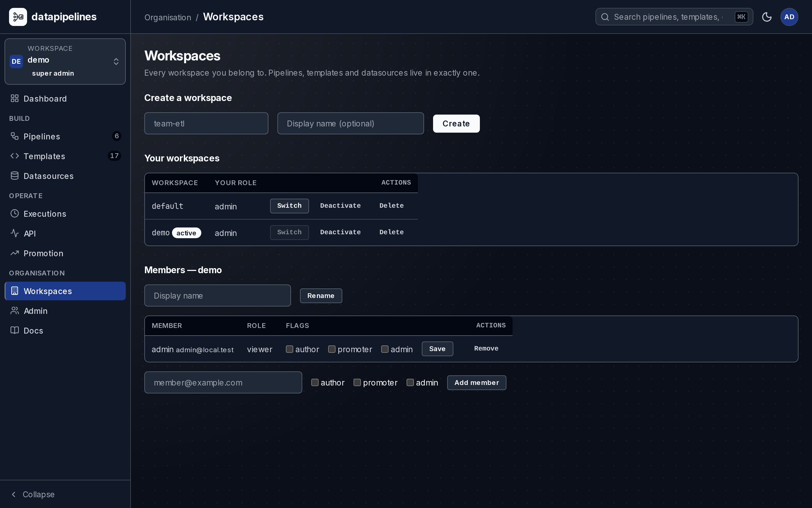Switch to the default workspace
The image size is (812, 508).
coord(289,206)
